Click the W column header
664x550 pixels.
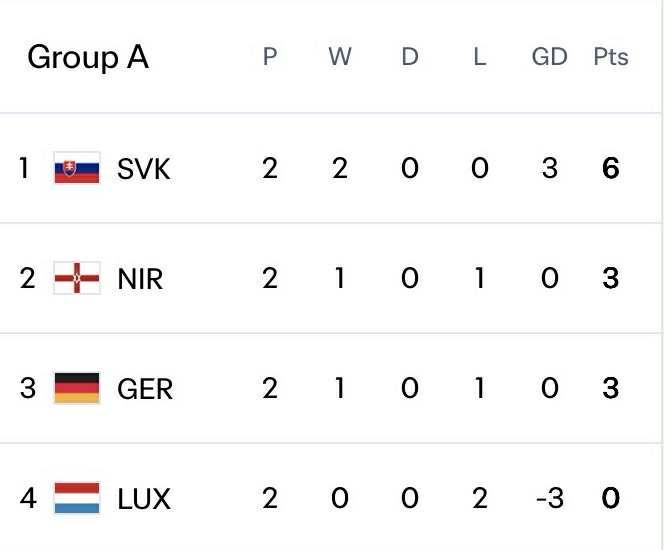coord(340,57)
